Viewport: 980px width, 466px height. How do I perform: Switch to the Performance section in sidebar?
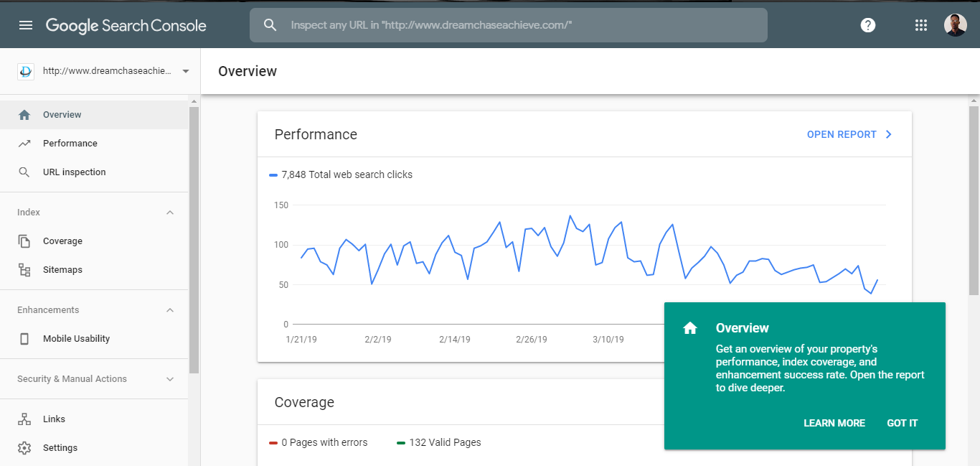coord(70,143)
